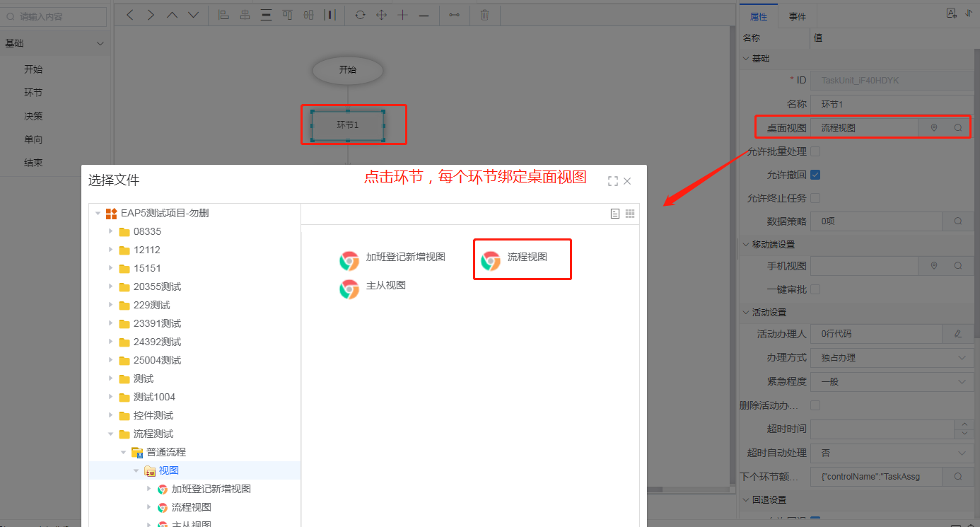Uncheck the 允许撤回 checkbox
This screenshot has height=527, width=980.
coord(815,175)
